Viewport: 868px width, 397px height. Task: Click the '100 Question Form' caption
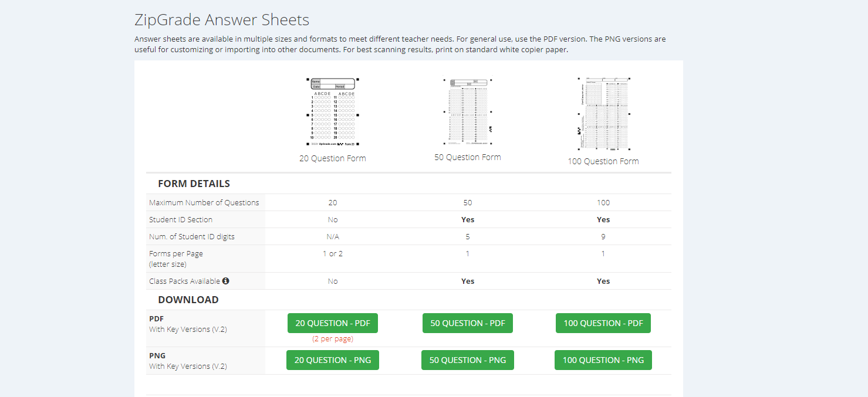coord(603,161)
